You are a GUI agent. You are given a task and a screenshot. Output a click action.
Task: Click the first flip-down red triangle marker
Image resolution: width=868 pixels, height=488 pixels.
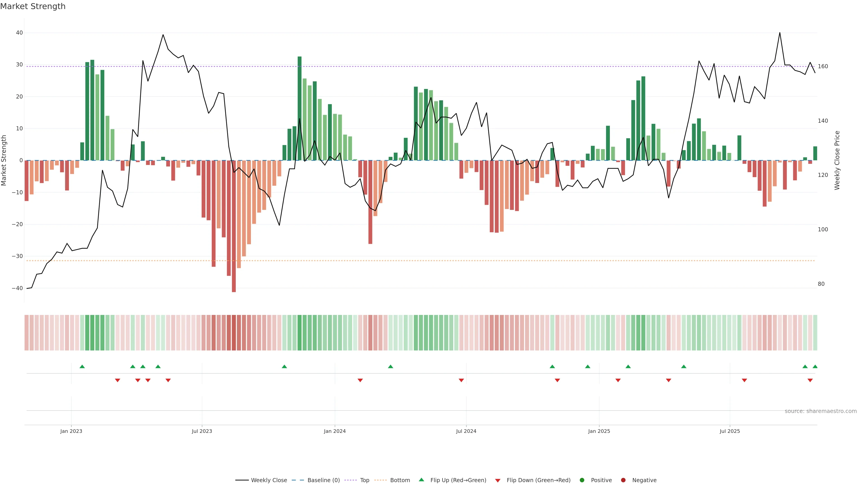[x=117, y=380]
